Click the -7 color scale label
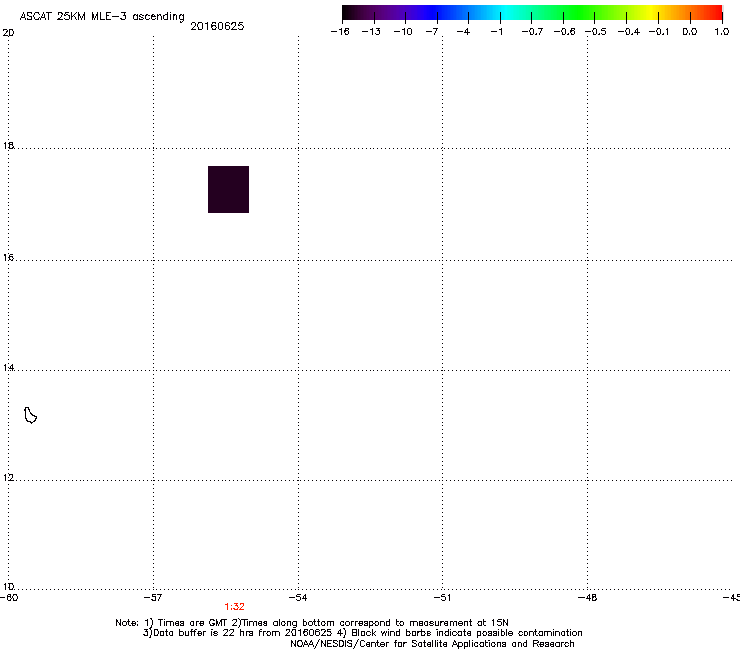The image size is (740, 650). (x=432, y=32)
